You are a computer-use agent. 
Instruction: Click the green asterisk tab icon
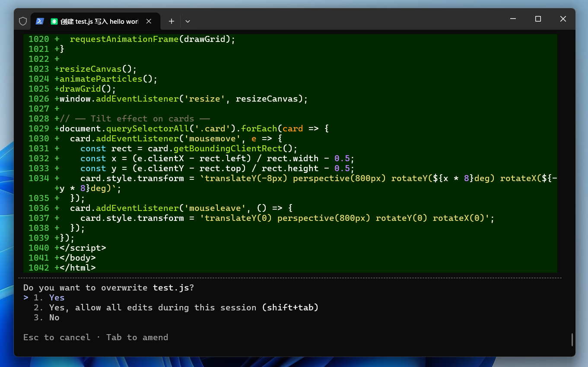click(x=54, y=21)
